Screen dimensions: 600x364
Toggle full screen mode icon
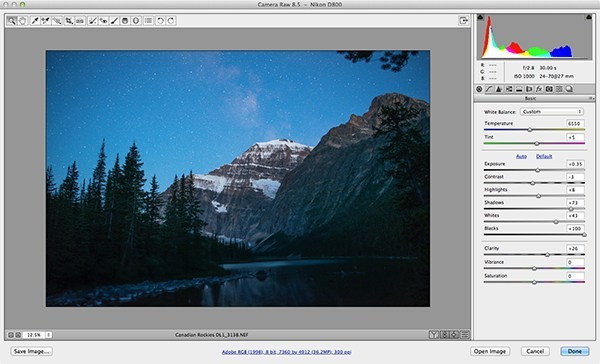(x=464, y=21)
